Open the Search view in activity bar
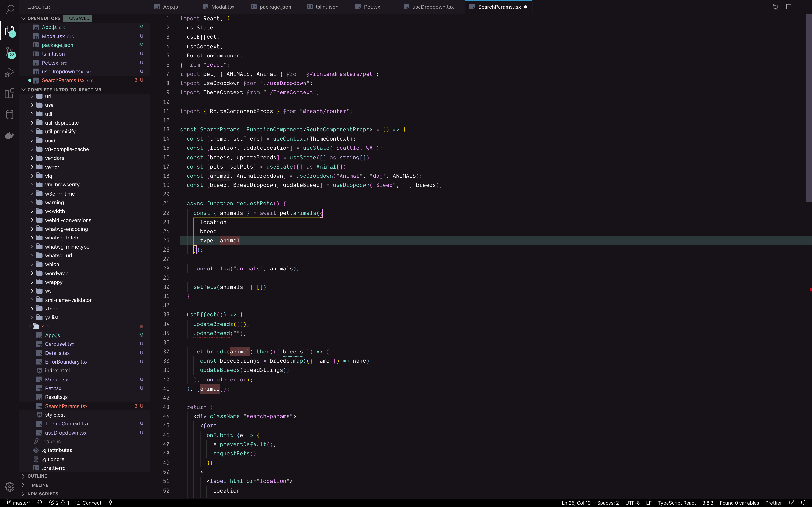 pos(10,9)
